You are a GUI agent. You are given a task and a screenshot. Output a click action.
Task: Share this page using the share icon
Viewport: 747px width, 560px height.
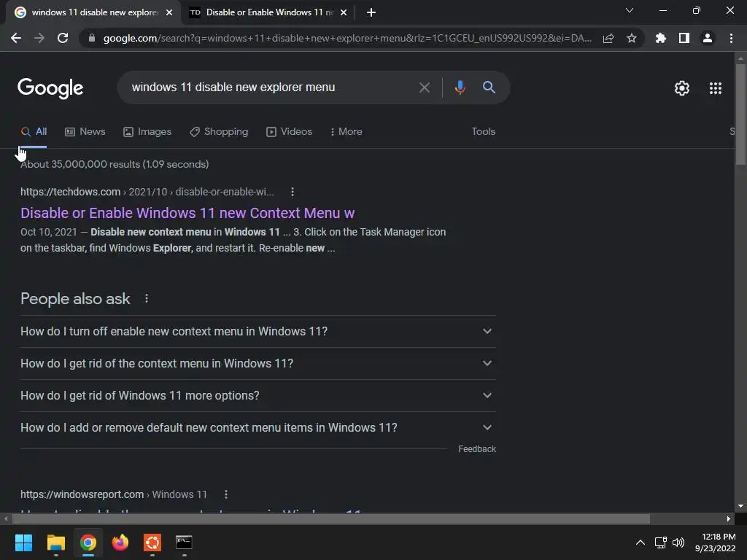point(608,38)
